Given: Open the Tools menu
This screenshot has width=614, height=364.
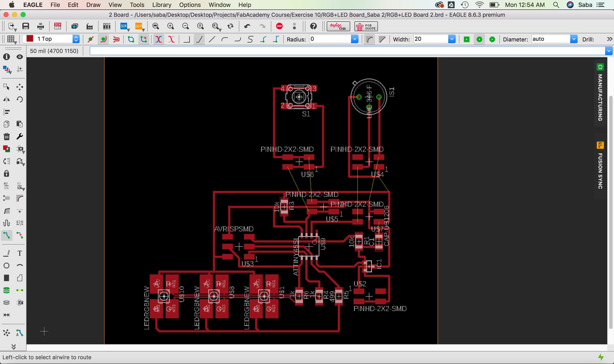Looking at the screenshot, I should point(137,5).
